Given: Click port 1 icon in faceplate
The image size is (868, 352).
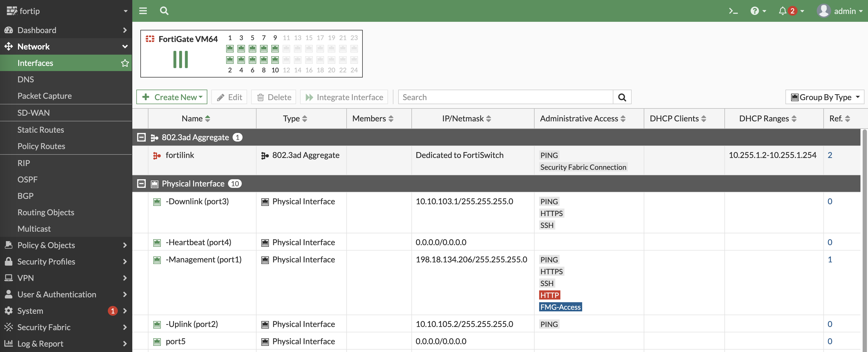Looking at the screenshot, I should pos(230,49).
